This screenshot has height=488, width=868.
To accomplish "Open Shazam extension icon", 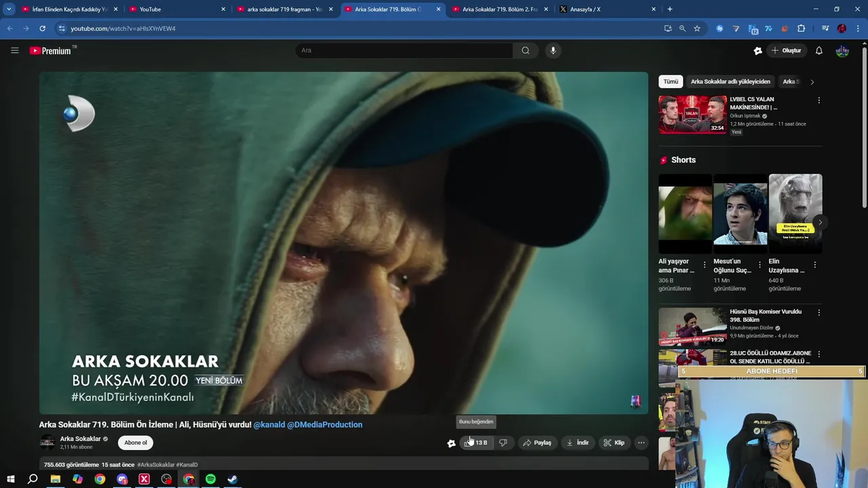I will [x=719, y=28].
